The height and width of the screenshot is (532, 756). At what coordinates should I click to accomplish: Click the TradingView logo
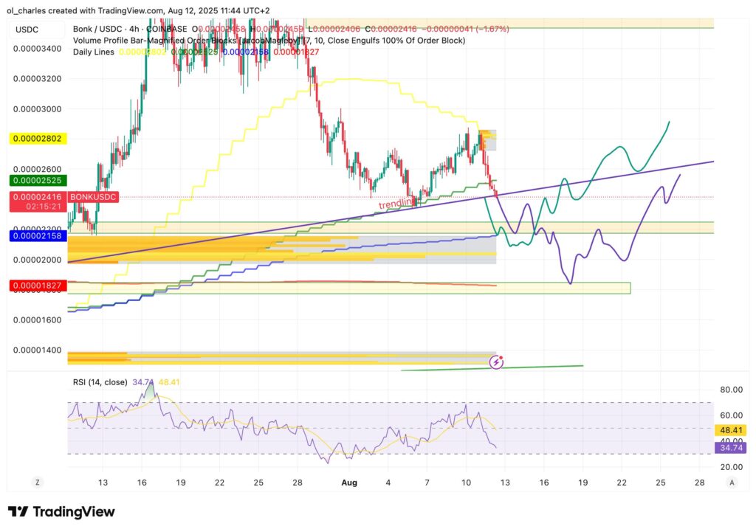[61, 511]
